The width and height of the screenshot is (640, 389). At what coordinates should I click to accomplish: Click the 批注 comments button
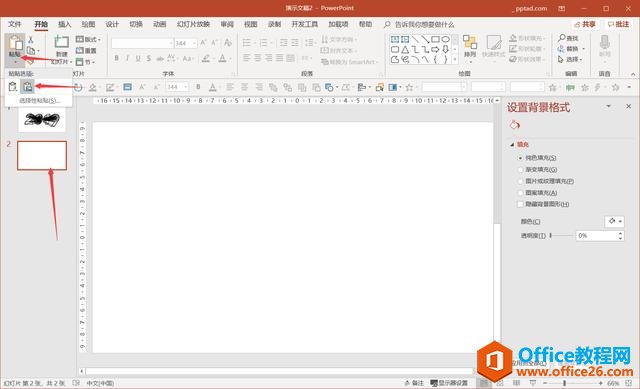[x=618, y=24]
